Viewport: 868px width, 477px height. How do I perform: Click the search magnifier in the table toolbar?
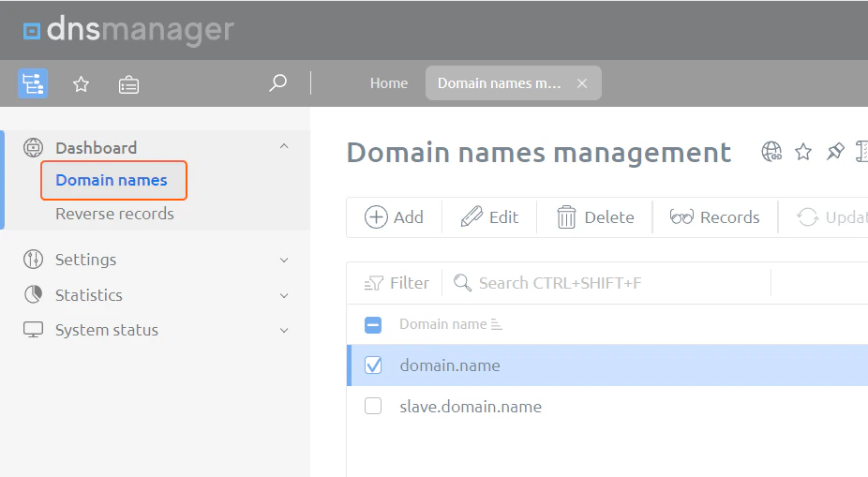click(462, 283)
